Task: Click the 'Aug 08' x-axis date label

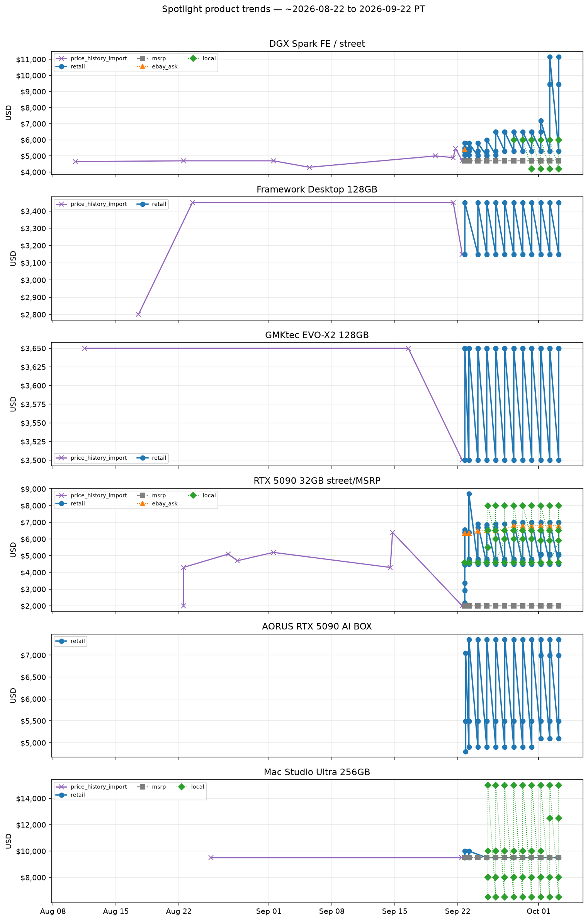Action: pos(53,911)
